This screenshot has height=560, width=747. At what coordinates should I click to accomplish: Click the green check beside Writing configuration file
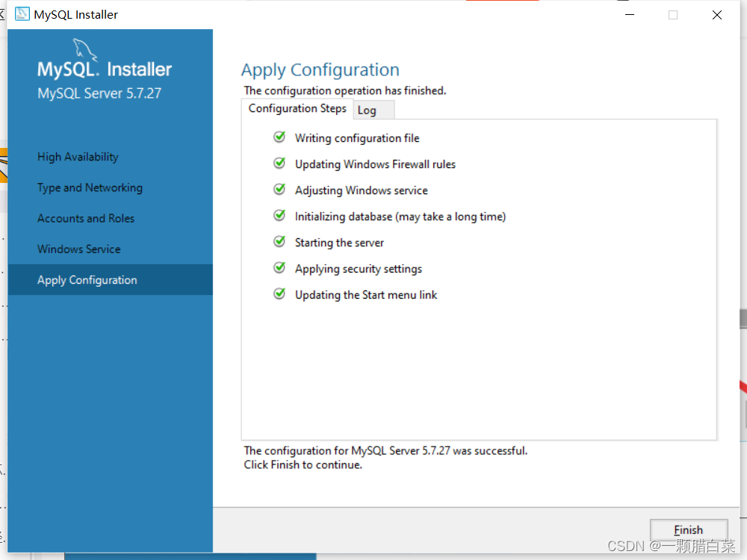coord(279,137)
